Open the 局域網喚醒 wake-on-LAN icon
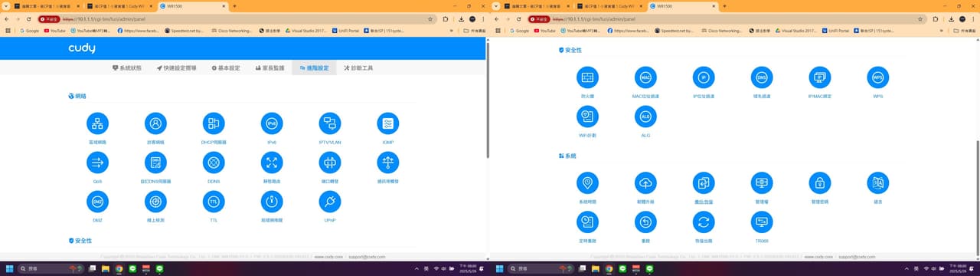980x276 pixels. pyautogui.click(x=272, y=201)
